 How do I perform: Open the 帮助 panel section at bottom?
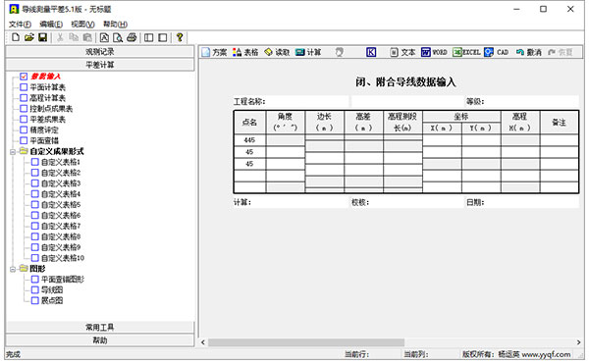point(100,340)
